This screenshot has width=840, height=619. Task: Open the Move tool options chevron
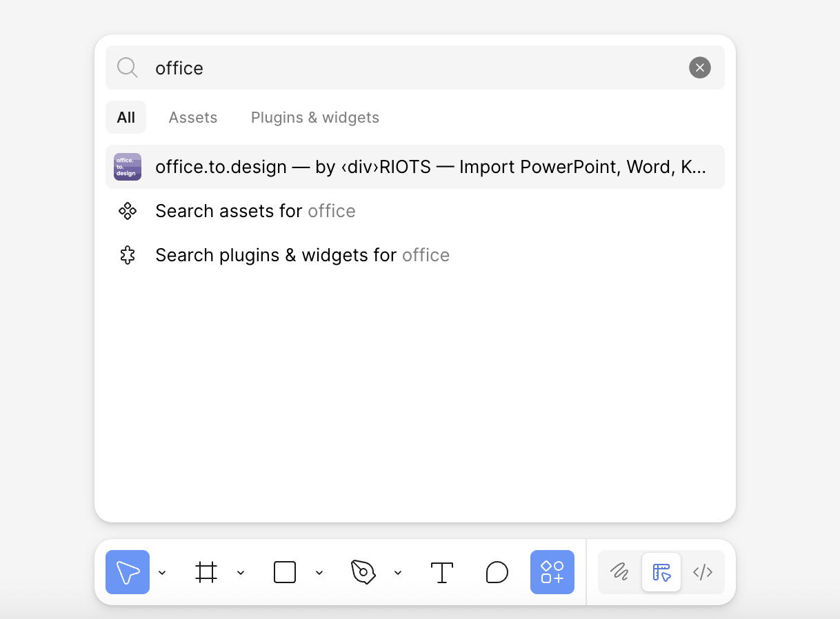coord(162,572)
